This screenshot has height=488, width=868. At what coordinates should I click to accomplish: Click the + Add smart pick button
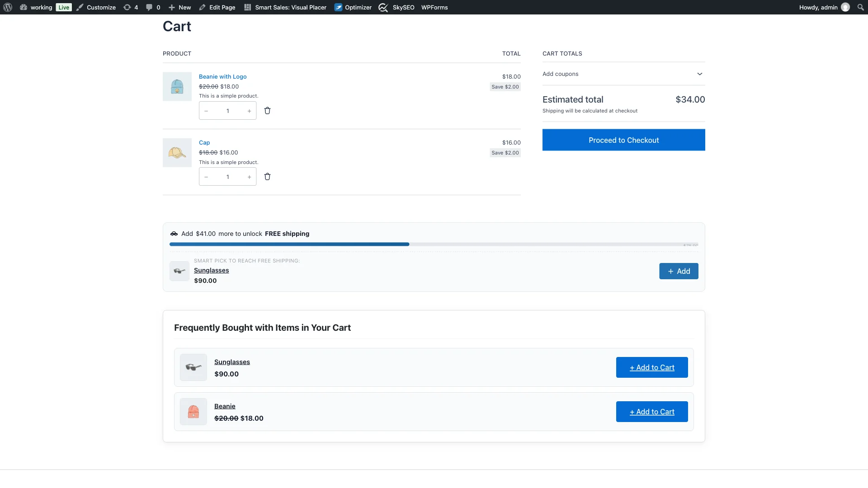(x=679, y=271)
